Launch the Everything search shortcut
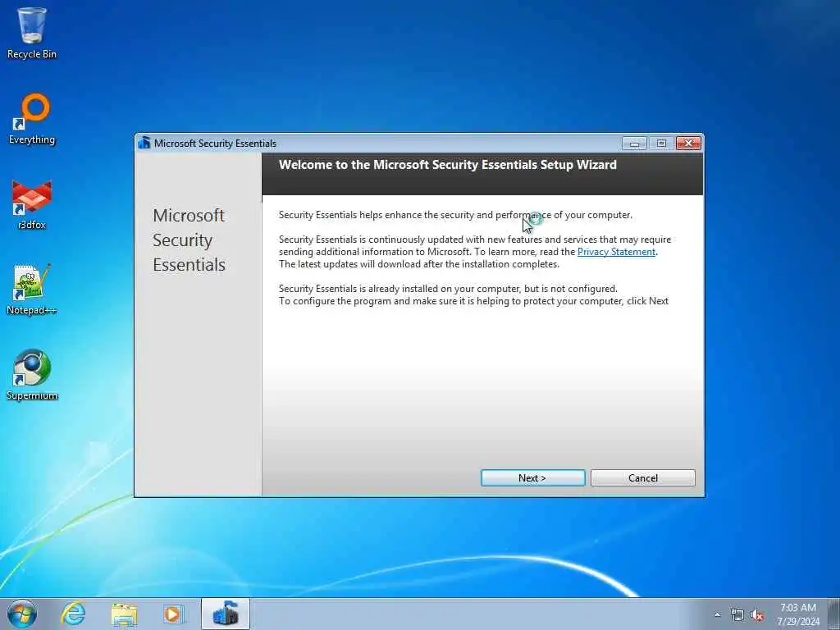This screenshot has width=840, height=630. [32, 119]
